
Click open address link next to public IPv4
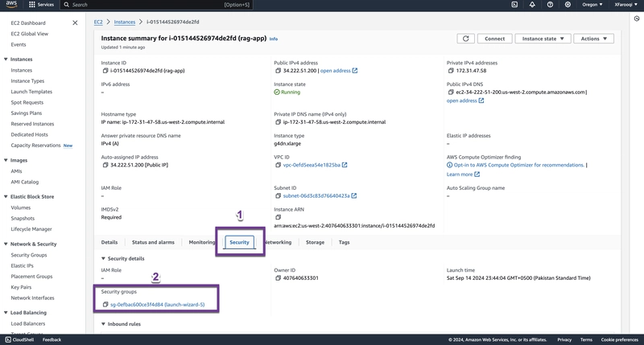coord(336,71)
